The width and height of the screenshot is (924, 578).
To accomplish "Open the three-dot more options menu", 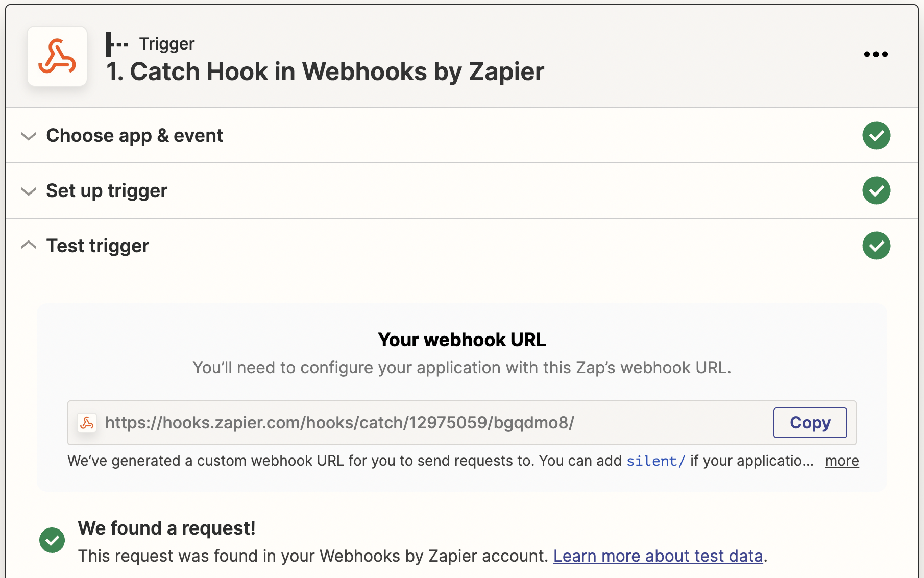I will click(x=876, y=54).
